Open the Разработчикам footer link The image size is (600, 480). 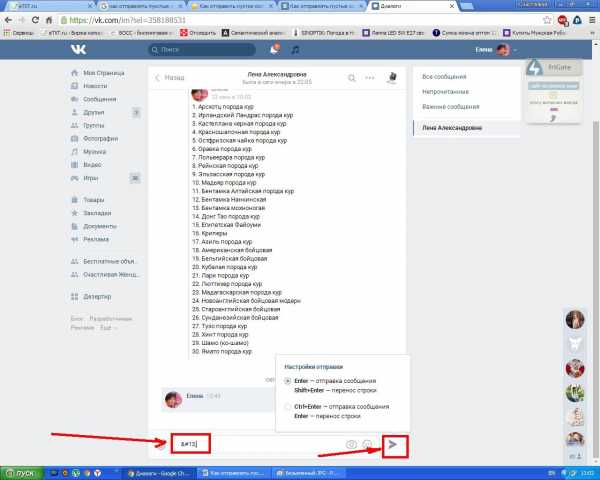point(110,318)
